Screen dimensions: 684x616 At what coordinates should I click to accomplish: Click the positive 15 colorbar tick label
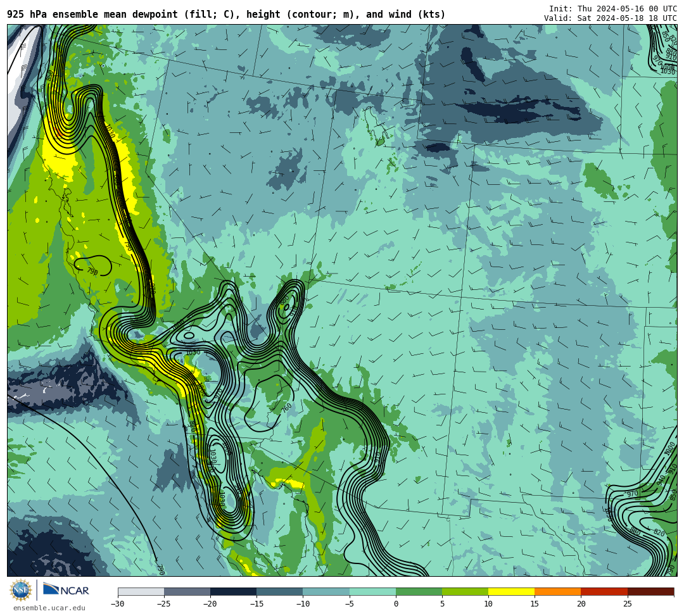[x=535, y=604]
